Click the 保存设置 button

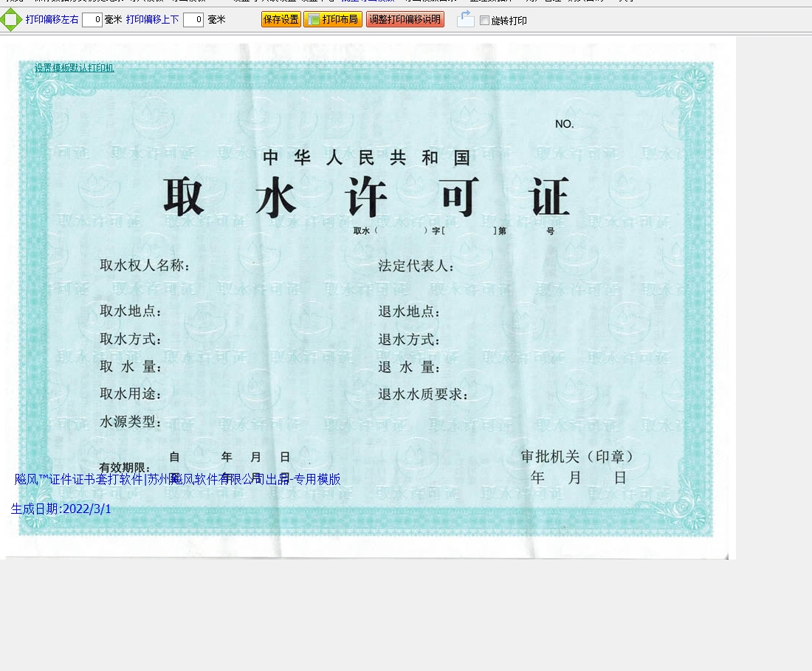tap(281, 20)
